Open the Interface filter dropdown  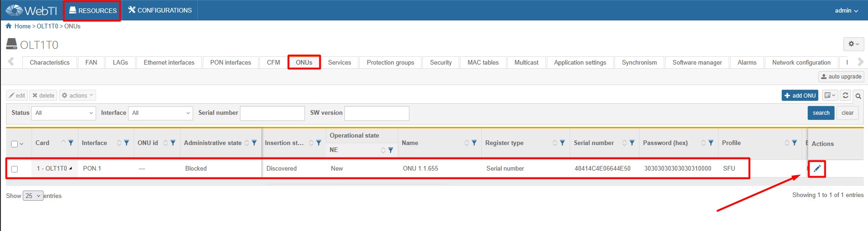(x=160, y=113)
